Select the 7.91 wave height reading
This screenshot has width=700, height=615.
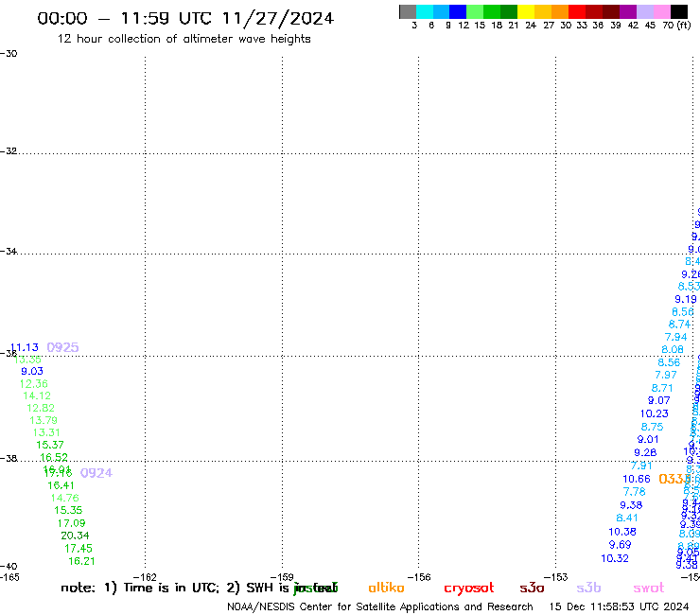(x=641, y=466)
